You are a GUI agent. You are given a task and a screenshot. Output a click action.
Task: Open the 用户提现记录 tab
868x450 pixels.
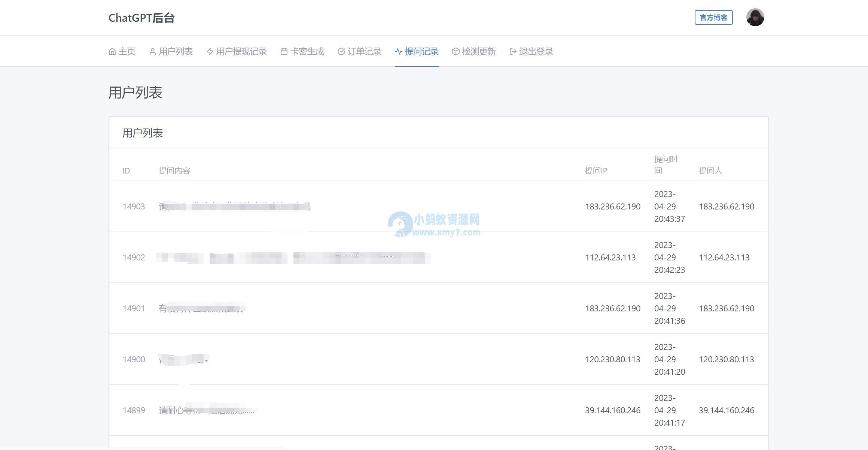point(237,51)
